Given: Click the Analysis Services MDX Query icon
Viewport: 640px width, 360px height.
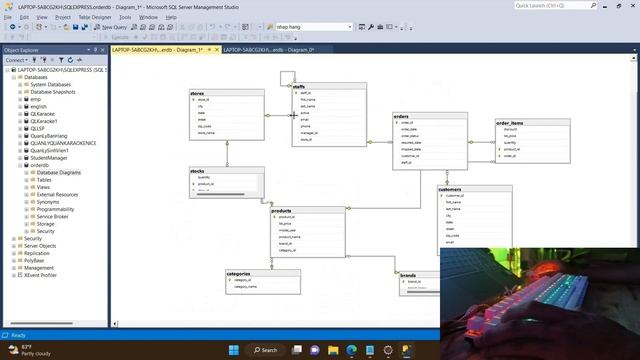Looking at the screenshot, I should [143, 27].
